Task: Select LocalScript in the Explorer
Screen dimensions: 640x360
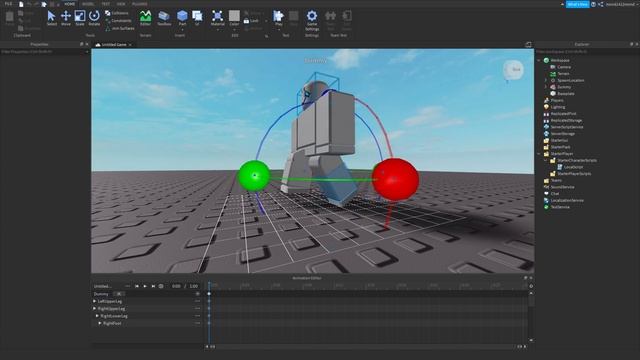Action: tap(570, 167)
